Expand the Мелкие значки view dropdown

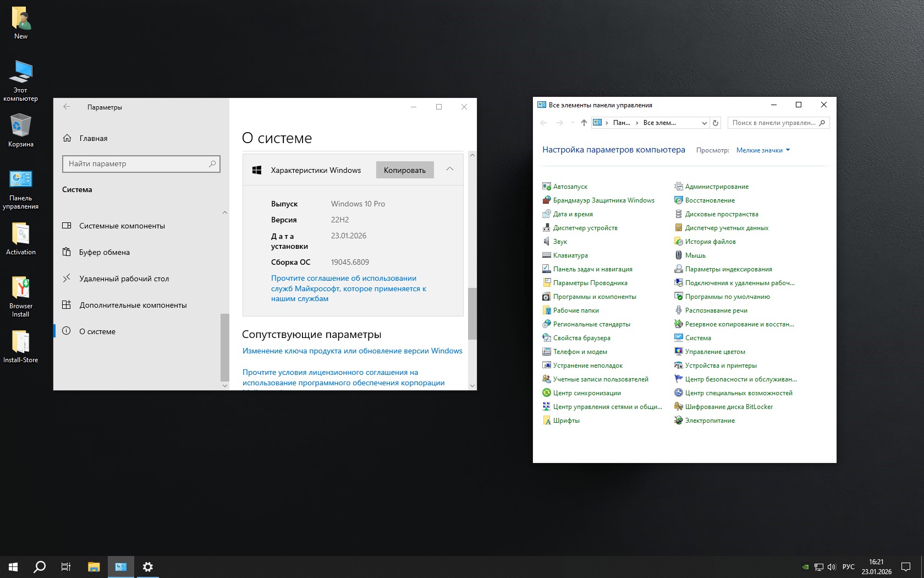pos(763,150)
